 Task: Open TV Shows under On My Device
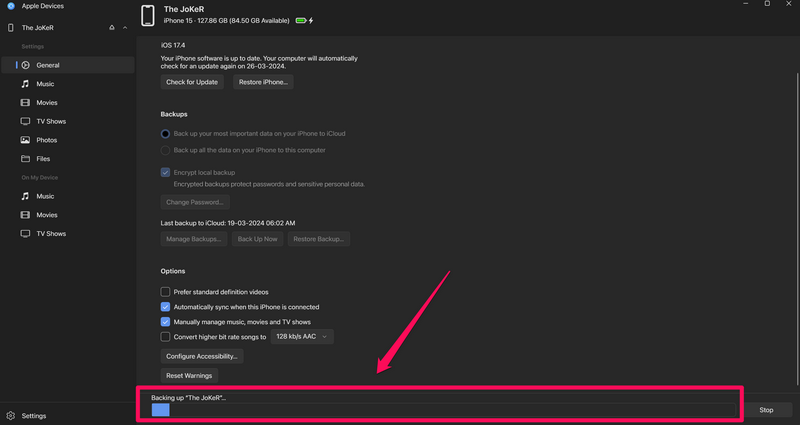point(68,234)
